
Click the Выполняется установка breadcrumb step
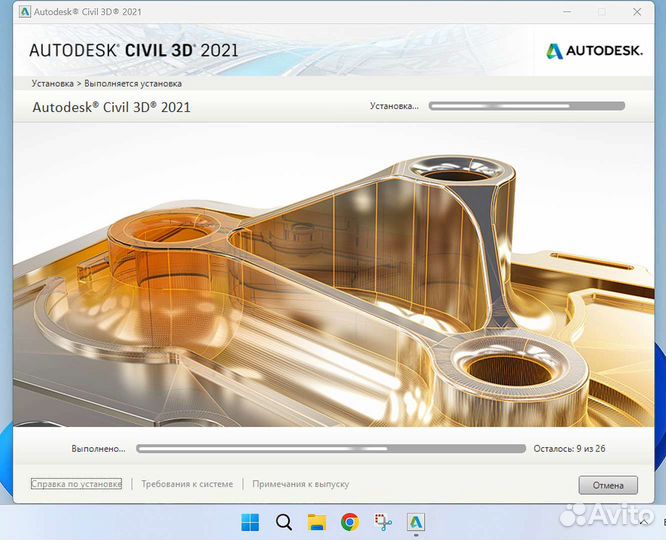tap(133, 84)
